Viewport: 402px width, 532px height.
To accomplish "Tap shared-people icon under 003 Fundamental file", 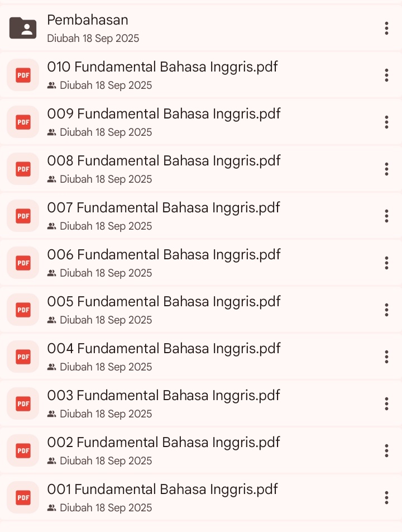I will 51,414.
